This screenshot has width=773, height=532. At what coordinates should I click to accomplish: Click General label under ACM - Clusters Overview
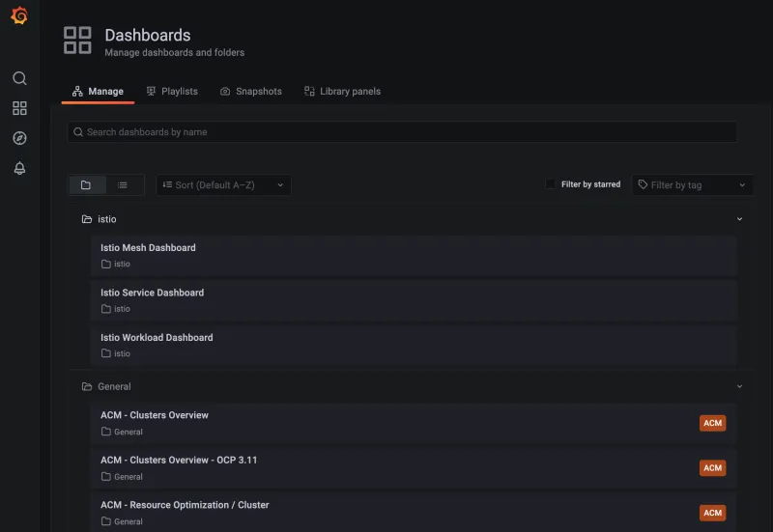click(x=129, y=432)
